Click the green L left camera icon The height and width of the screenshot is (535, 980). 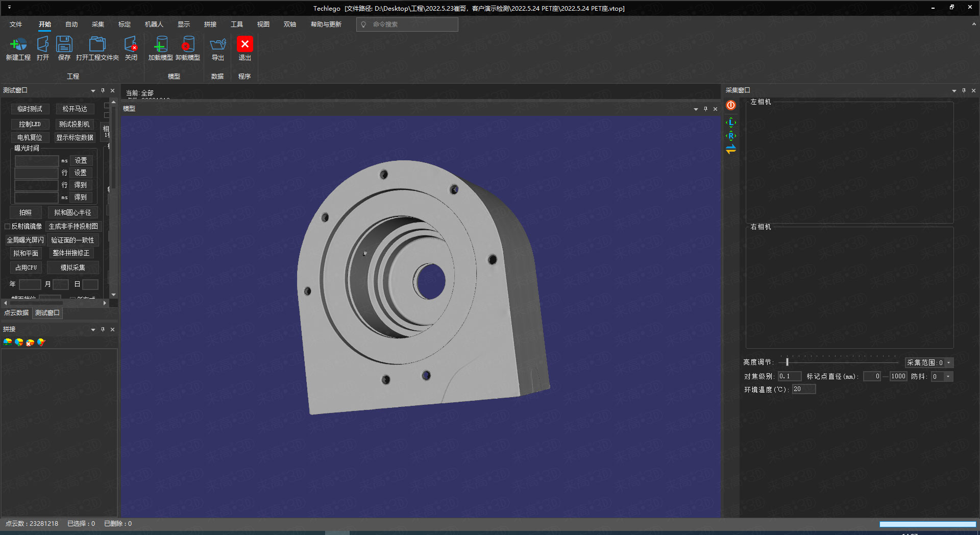(731, 123)
